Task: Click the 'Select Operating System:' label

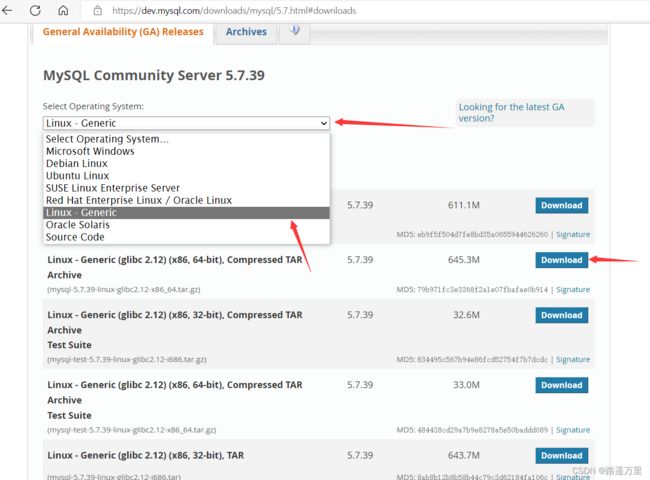Action: [93, 107]
